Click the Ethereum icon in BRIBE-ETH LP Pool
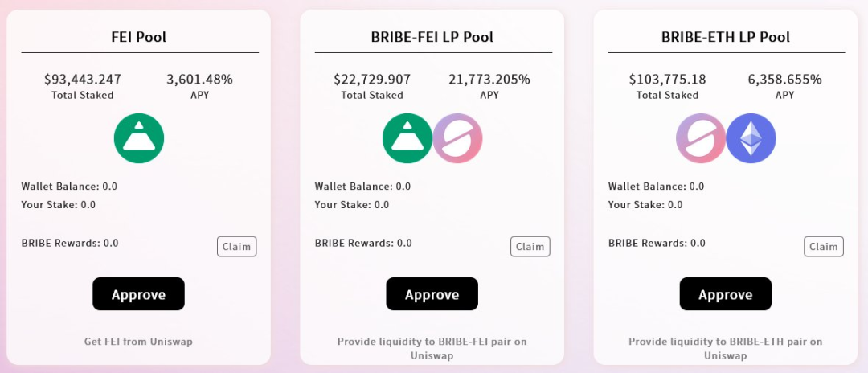Screen dimensions: 868x373 (751, 138)
